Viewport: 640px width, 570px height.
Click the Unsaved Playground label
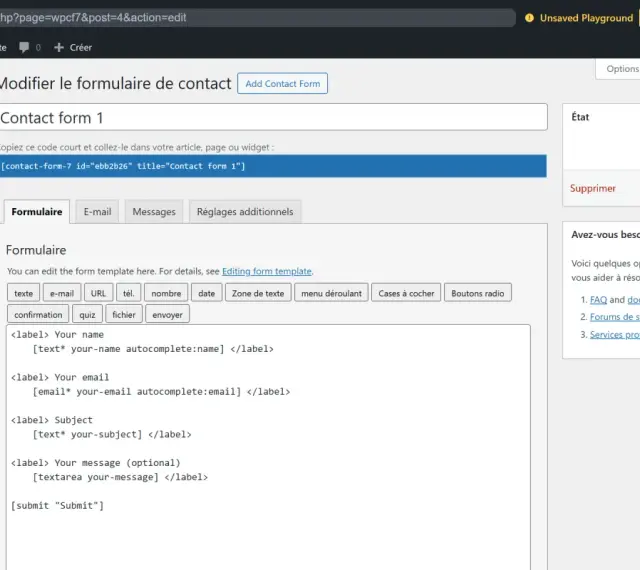tap(586, 18)
